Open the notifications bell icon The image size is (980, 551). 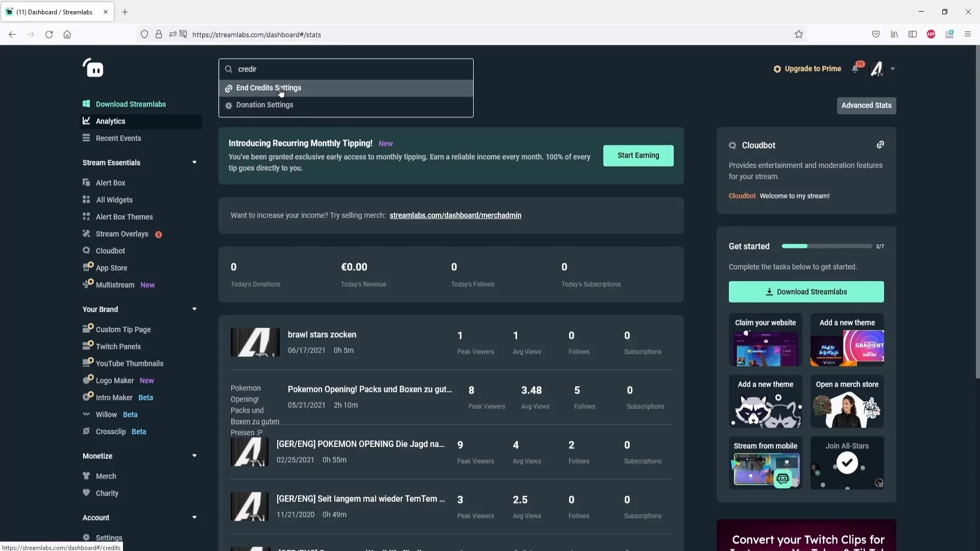(855, 69)
